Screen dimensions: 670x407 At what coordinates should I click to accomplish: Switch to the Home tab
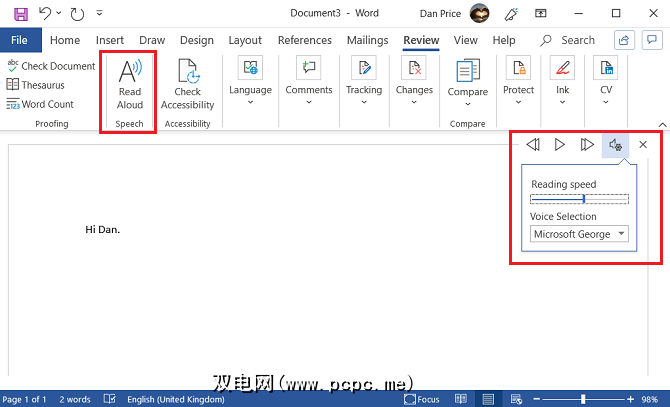pyautogui.click(x=65, y=40)
